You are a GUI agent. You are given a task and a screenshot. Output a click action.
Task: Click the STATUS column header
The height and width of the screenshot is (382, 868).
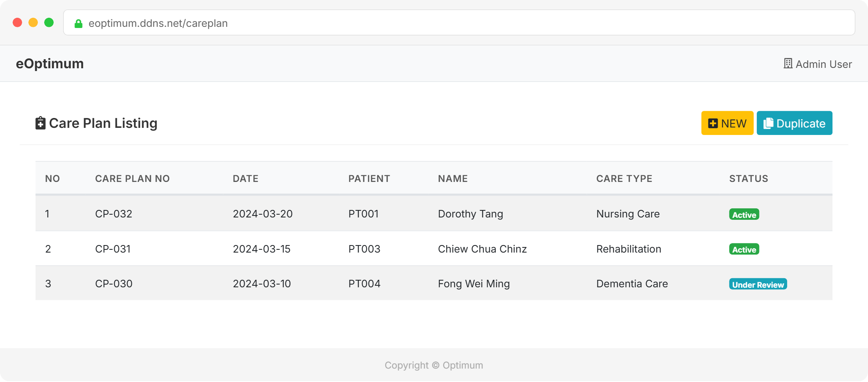coord(748,179)
